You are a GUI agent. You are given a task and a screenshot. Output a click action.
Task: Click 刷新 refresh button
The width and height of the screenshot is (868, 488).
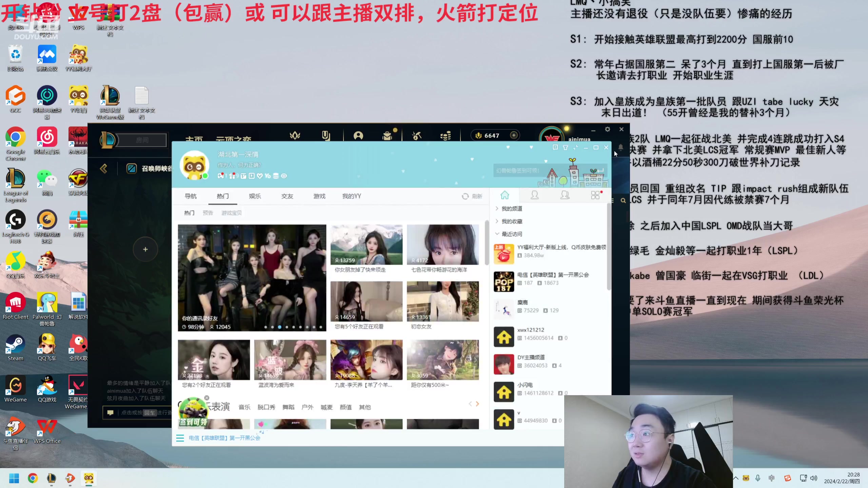472,196
